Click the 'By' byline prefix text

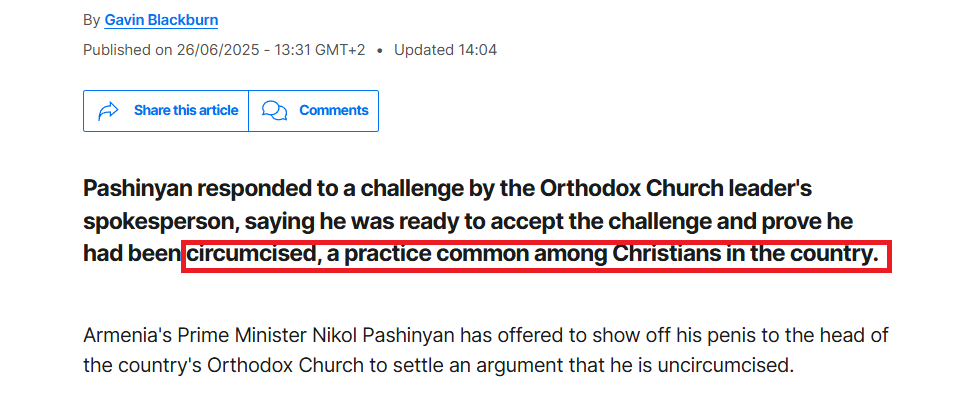tap(91, 20)
